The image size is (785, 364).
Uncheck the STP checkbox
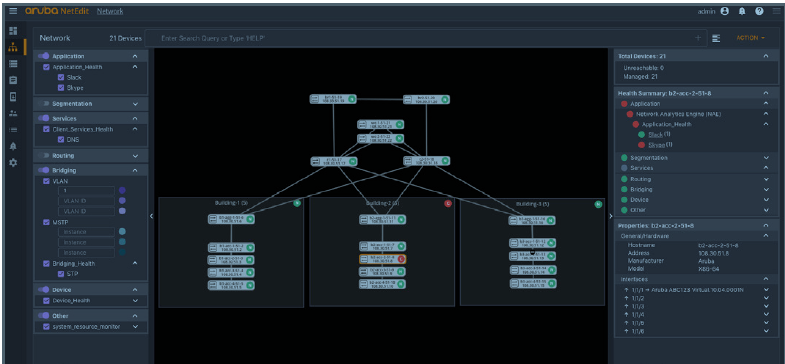[61, 274]
